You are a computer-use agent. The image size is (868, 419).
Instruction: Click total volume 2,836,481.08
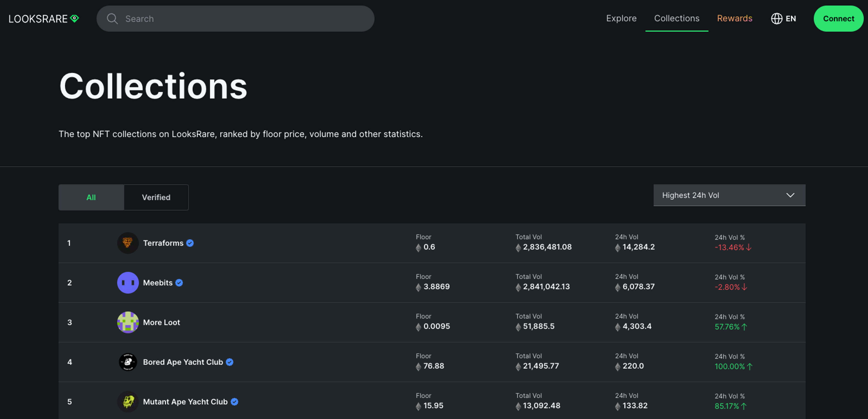(547, 247)
